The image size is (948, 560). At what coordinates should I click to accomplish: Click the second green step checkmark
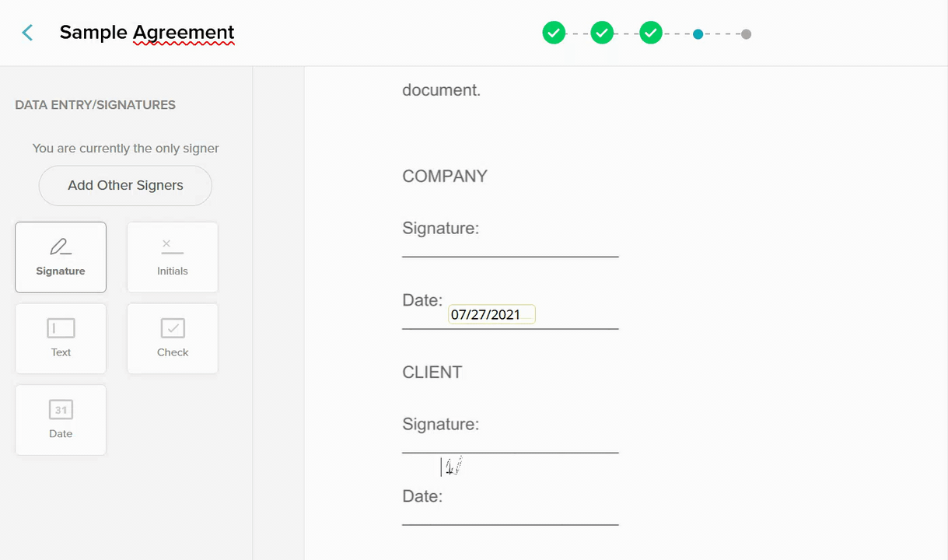(x=602, y=33)
